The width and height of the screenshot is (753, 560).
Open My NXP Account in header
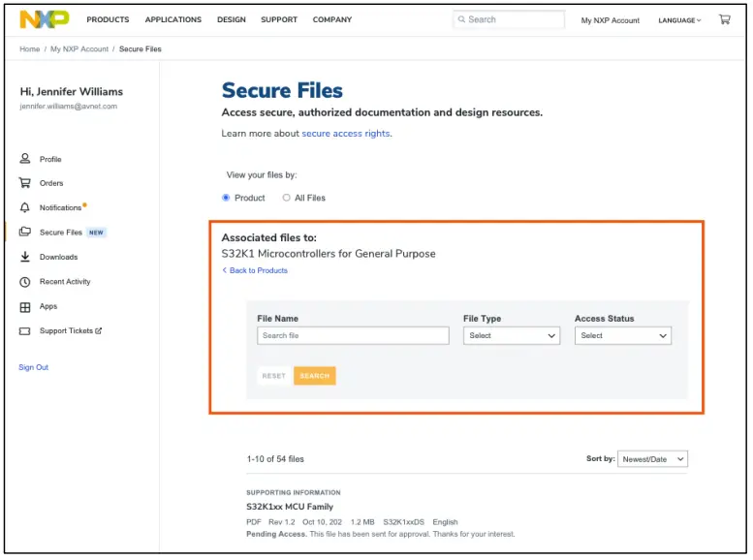611,20
